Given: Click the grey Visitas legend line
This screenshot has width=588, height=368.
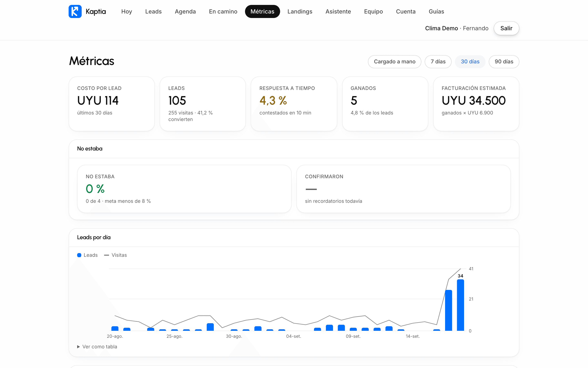Looking at the screenshot, I should pyautogui.click(x=106, y=255).
